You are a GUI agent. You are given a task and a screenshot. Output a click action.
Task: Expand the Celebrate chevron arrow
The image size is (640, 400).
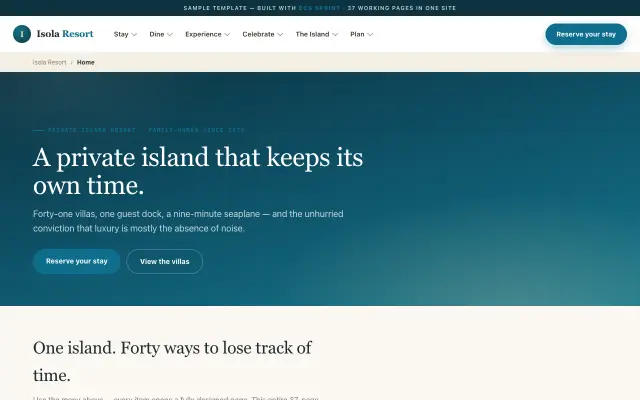tap(280, 34)
